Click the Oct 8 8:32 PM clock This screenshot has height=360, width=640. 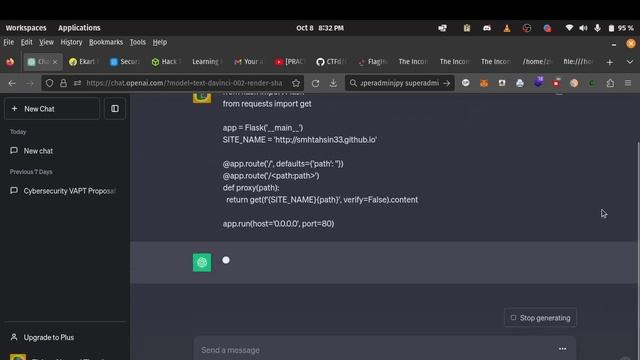pos(320,28)
